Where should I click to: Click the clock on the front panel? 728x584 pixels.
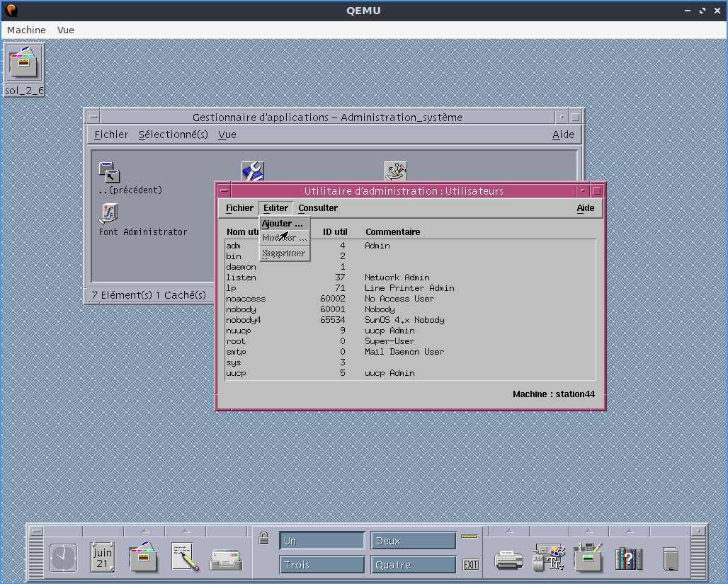[63, 558]
